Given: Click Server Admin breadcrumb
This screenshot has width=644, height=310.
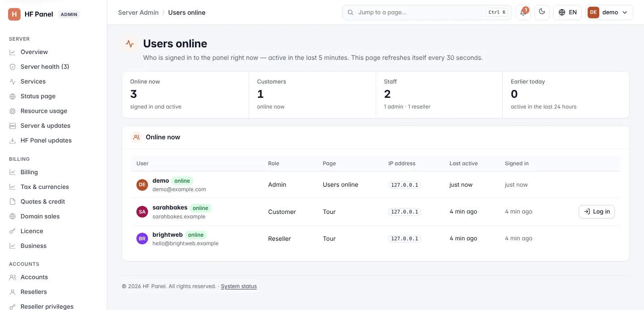Looking at the screenshot, I should click(x=138, y=13).
